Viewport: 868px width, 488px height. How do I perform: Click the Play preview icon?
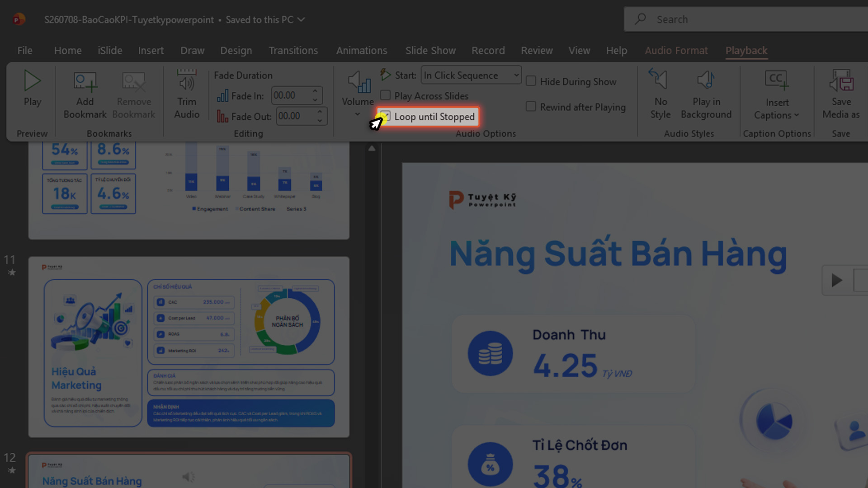pyautogui.click(x=32, y=81)
